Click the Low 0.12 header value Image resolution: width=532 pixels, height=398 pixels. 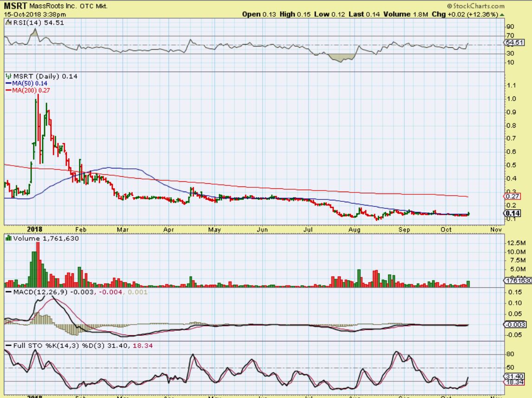[330, 14]
